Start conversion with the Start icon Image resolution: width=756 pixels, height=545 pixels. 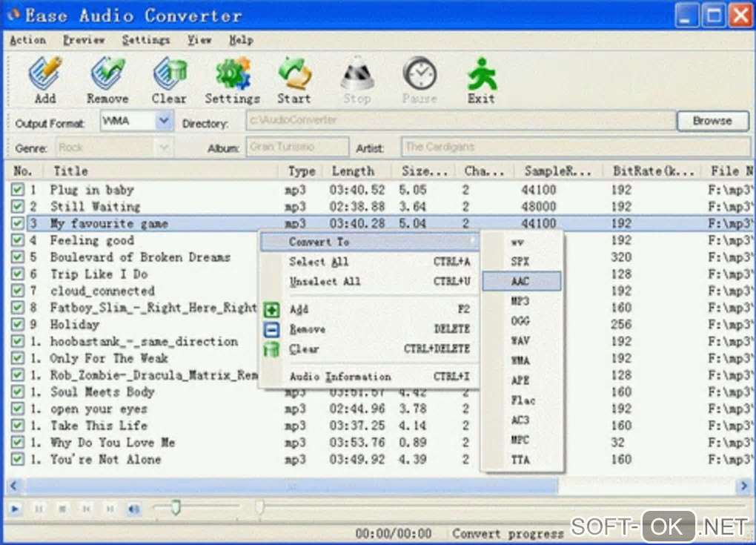tap(294, 74)
